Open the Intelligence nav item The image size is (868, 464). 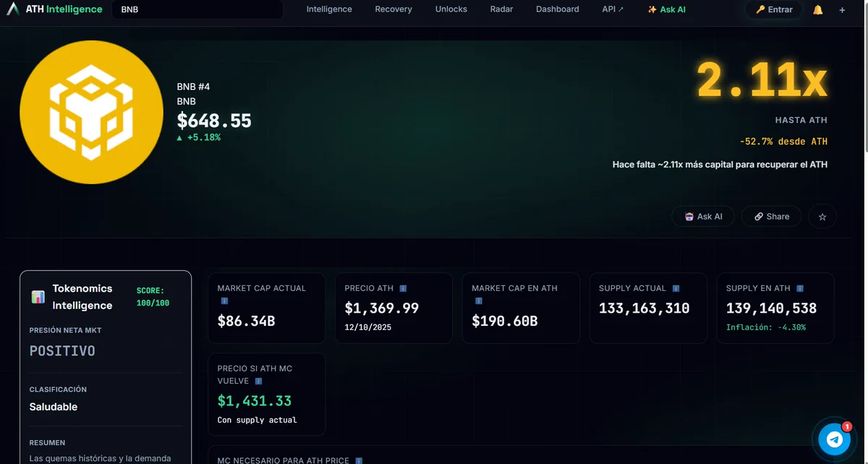point(329,9)
